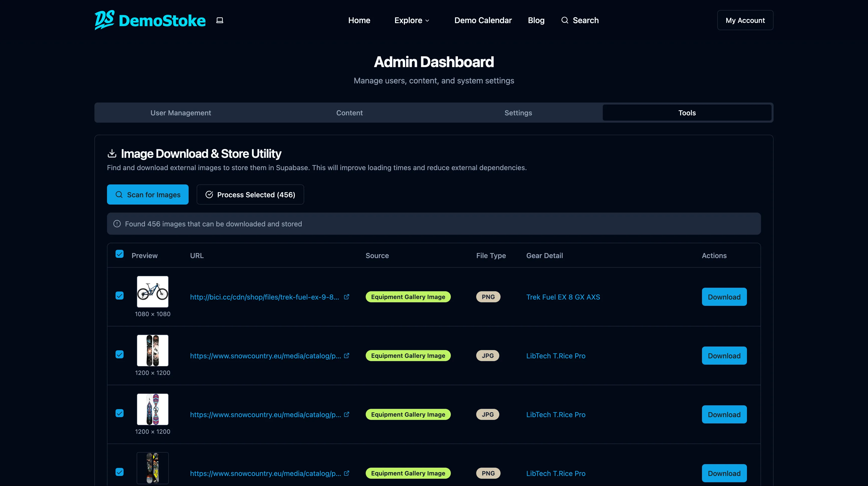
Task: Open the LibTech T.Rice Pro gear link
Action: point(556,356)
